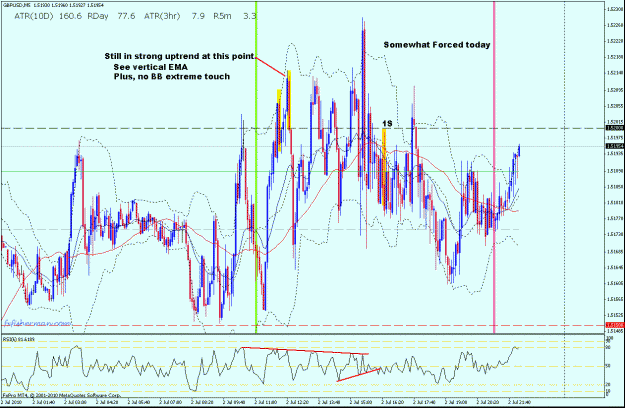Click the short red trendline on RSI lows

pos(358,375)
